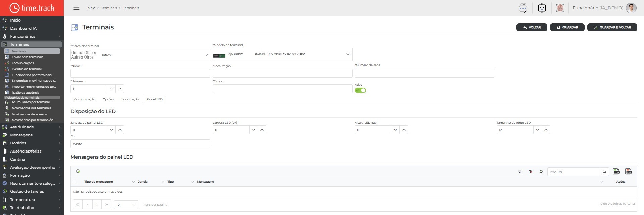Increase the Janelas do painel LED value
Image resolution: width=644 pixels, height=215 pixels.
[120, 130]
